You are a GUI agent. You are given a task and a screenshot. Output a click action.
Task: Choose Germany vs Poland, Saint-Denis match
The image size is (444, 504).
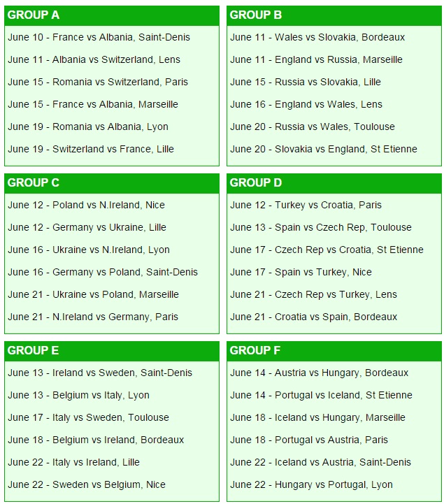click(103, 272)
